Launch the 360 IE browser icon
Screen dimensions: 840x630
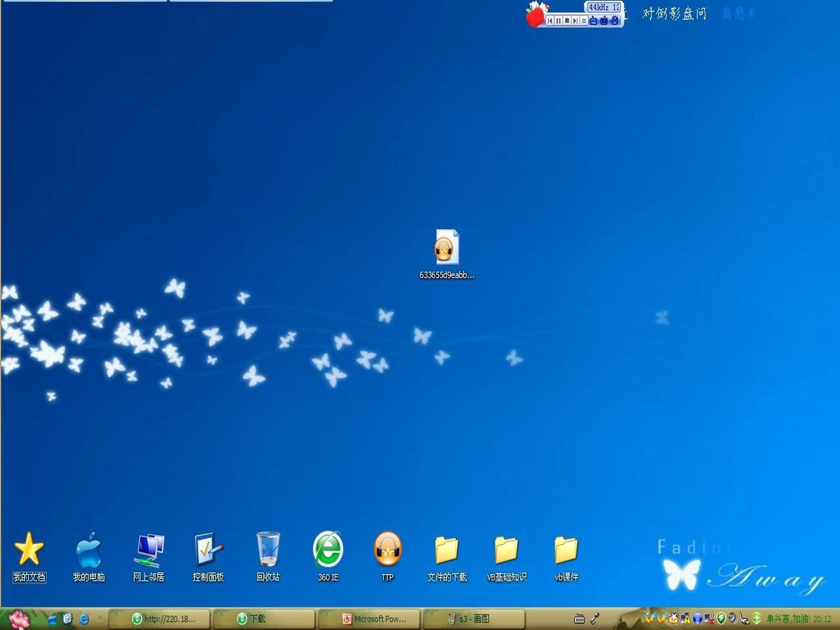click(x=328, y=556)
